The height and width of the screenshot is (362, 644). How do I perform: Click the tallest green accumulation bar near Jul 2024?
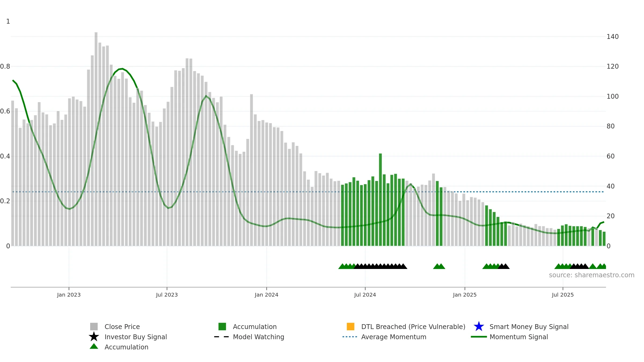click(380, 200)
